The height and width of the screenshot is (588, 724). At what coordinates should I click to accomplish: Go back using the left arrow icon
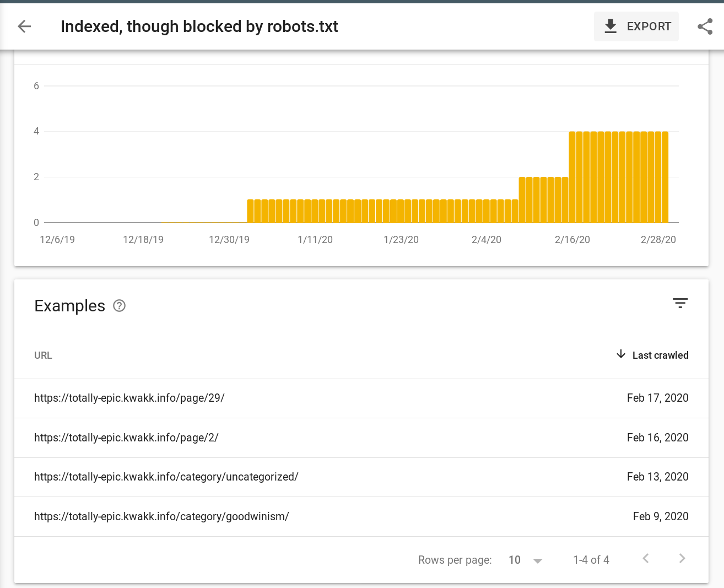tap(24, 26)
